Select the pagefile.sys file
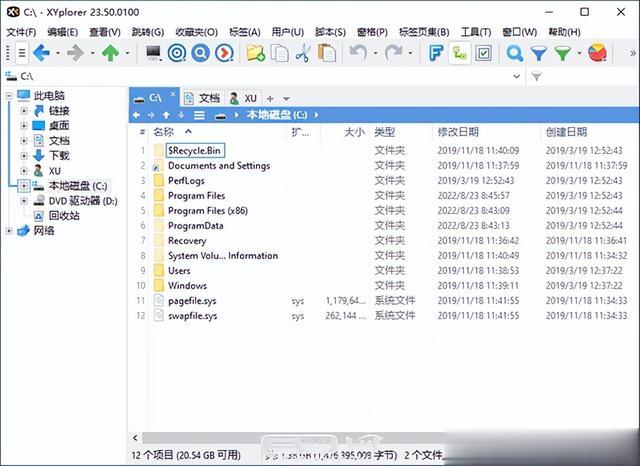 (x=192, y=301)
